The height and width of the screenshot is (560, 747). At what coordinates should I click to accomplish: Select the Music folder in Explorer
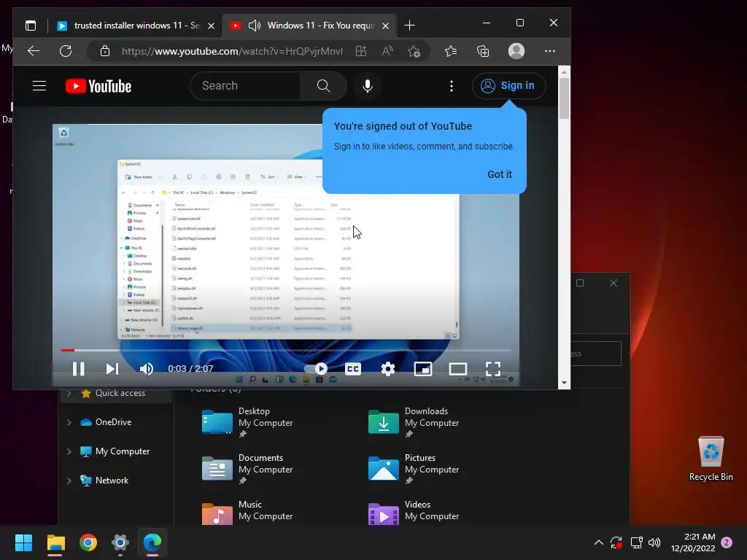(247, 513)
